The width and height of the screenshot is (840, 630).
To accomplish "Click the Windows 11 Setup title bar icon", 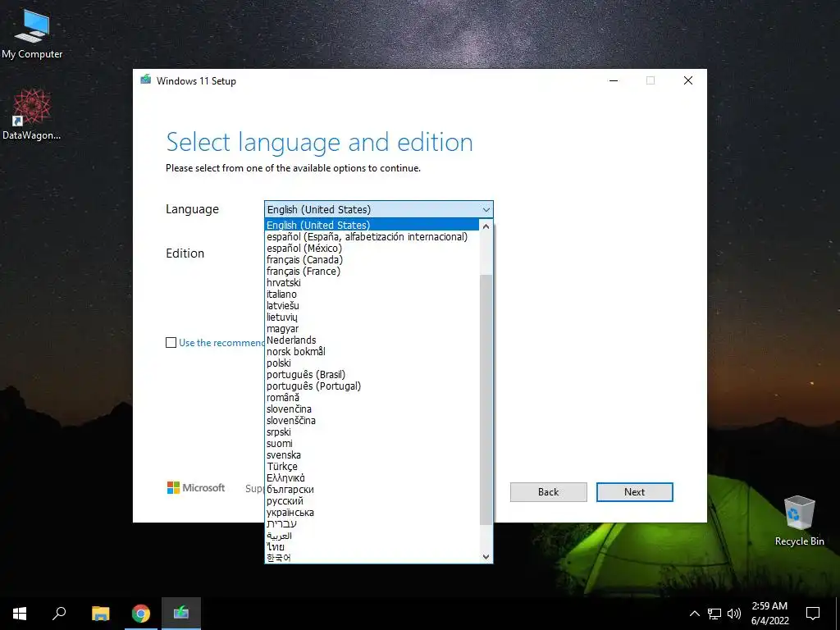I will point(146,80).
